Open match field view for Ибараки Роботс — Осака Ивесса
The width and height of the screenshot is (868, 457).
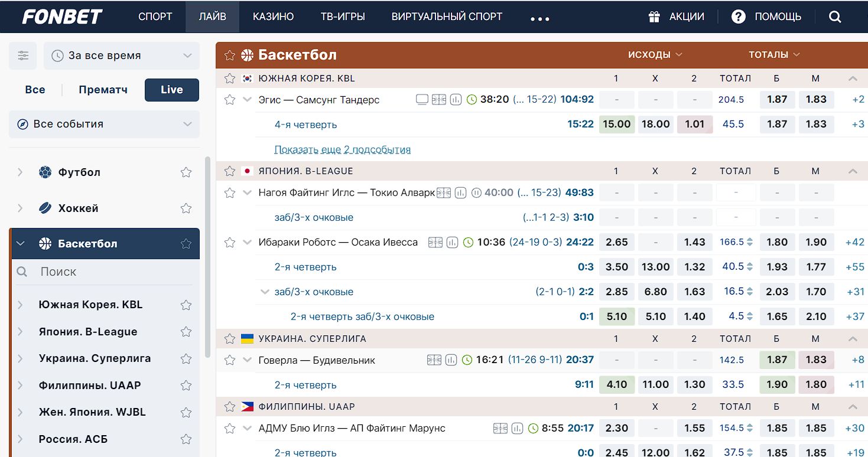pyautogui.click(x=435, y=242)
